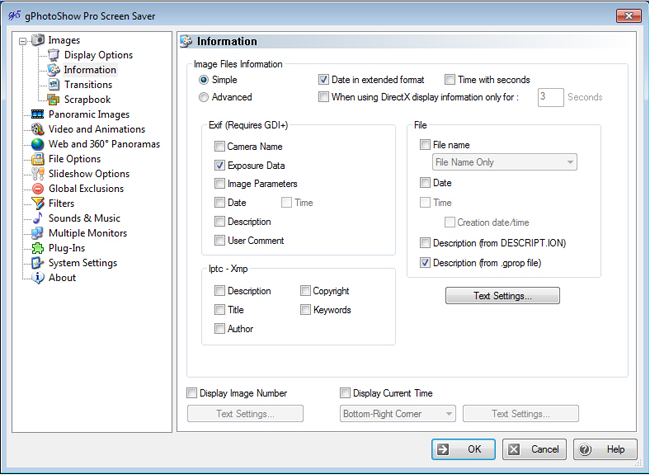Uncheck the Exposure Data checkbox
This screenshot has width=649, height=475.
click(x=220, y=165)
